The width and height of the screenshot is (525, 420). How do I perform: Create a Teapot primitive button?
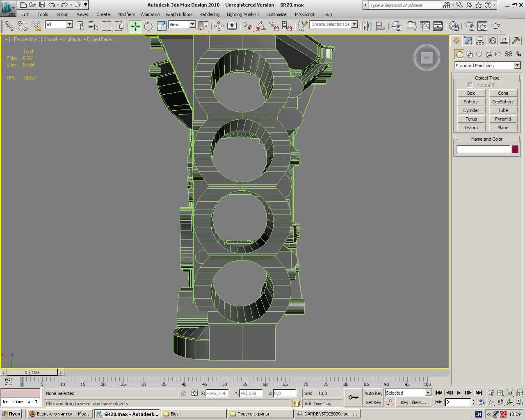coord(471,128)
